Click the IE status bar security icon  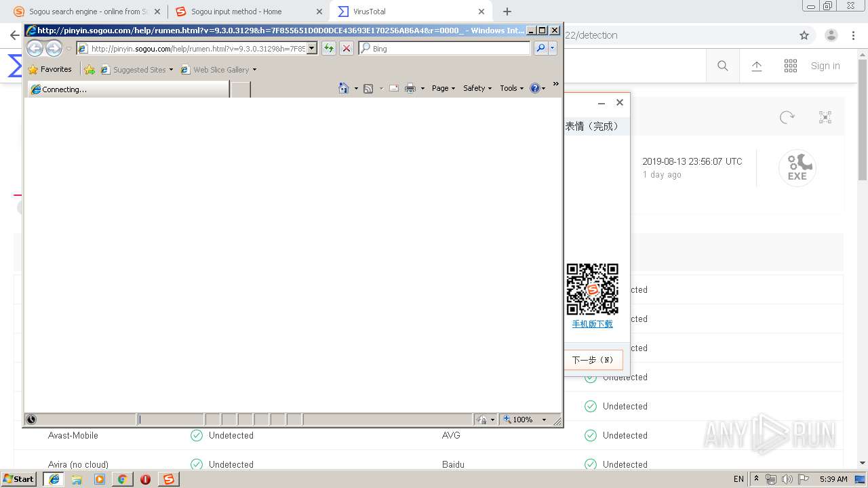click(482, 420)
